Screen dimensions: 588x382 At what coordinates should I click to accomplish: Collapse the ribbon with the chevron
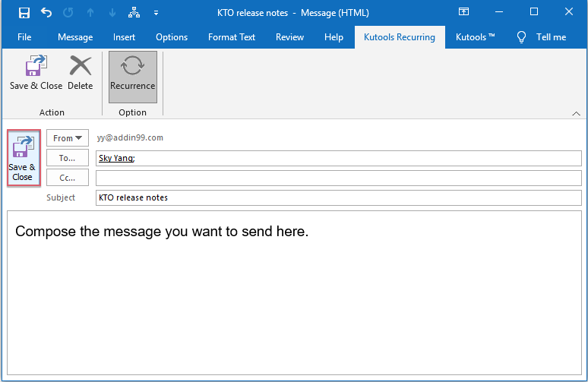576,114
